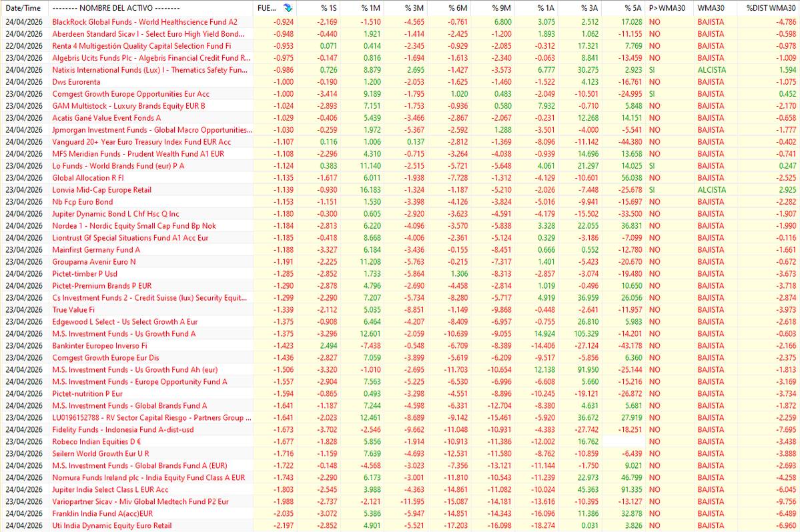
Task: Click ALCISTA in the Natixis Thematics Safety row
Action: point(712,70)
